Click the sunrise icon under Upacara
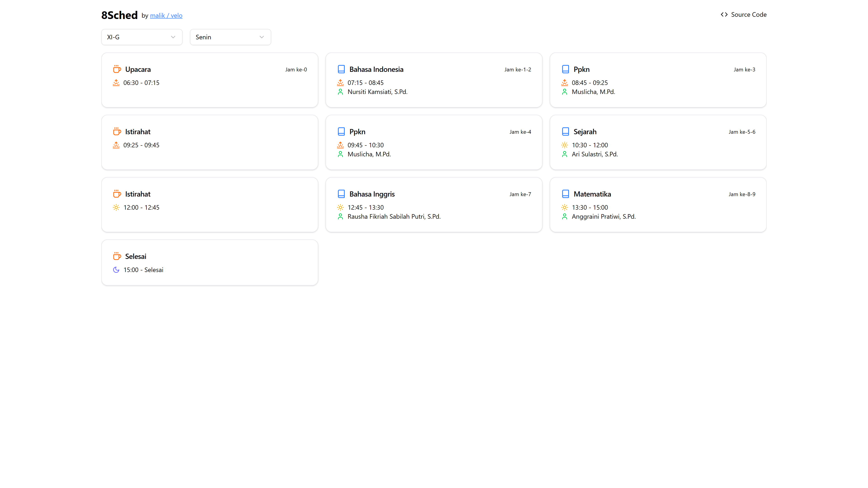 [116, 82]
